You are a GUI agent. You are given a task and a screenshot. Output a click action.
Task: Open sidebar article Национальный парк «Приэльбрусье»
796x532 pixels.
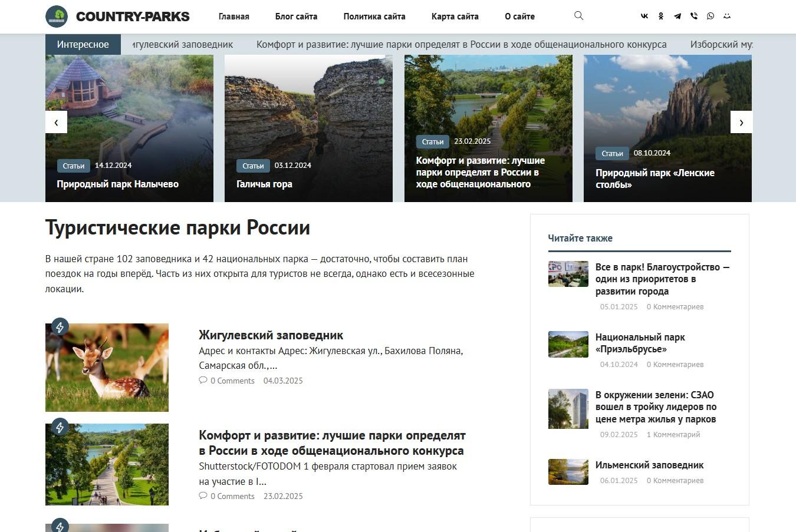pos(640,343)
